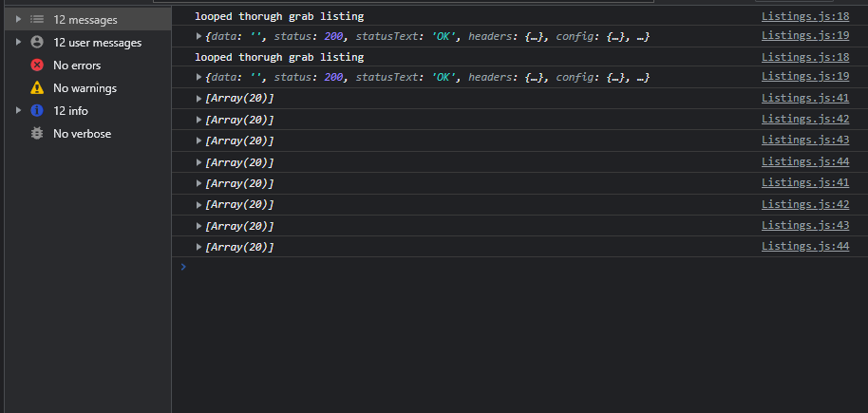The height and width of the screenshot is (413, 868).
Task: Click the console prompt input line
Action: click(520, 268)
